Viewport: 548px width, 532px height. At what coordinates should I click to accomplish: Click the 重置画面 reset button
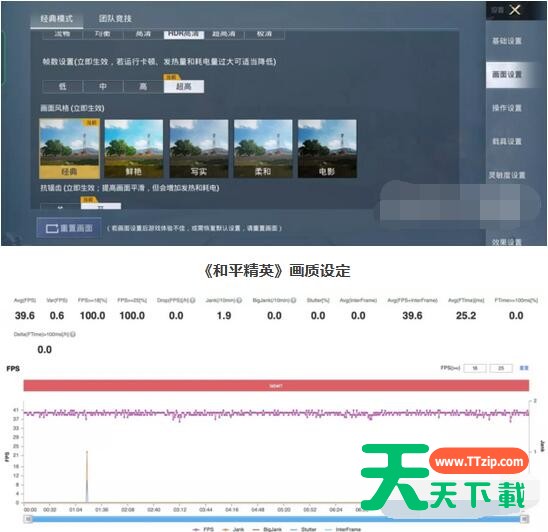pyautogui.click(x=69, y=228)
